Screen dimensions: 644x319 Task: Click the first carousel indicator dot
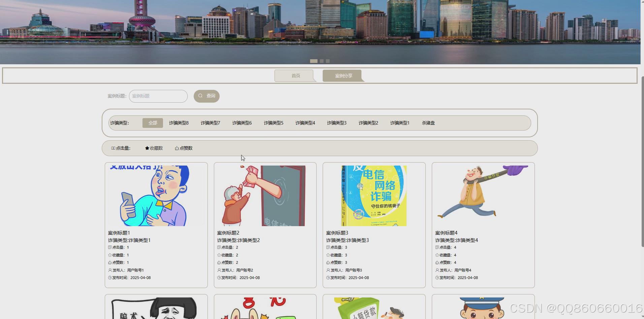314,61
